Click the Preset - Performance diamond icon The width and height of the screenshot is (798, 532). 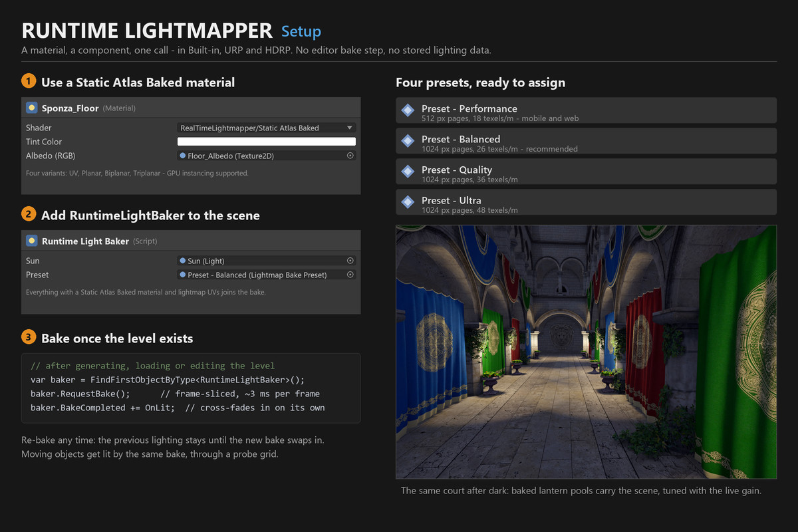(408, 110)
